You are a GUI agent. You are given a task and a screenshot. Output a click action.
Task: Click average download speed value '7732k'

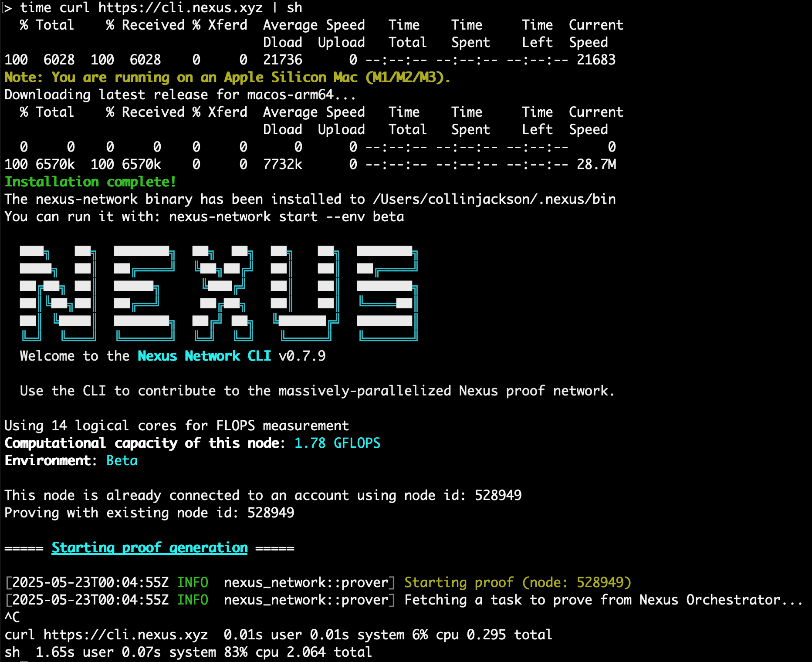click(283, 164)
